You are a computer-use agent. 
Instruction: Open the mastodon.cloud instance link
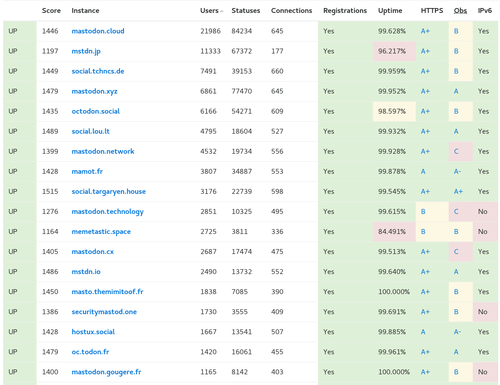pyautogui.click(x=98, y=31)
